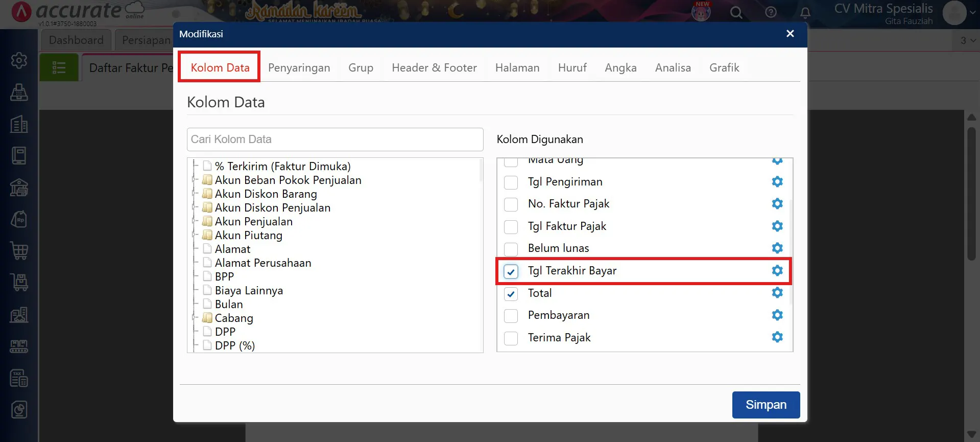The width and height of the screenshot is (980, 442).
Task: Open the shopping cart purchase icon
Action: pyautogui.click(x=19, y=251)
